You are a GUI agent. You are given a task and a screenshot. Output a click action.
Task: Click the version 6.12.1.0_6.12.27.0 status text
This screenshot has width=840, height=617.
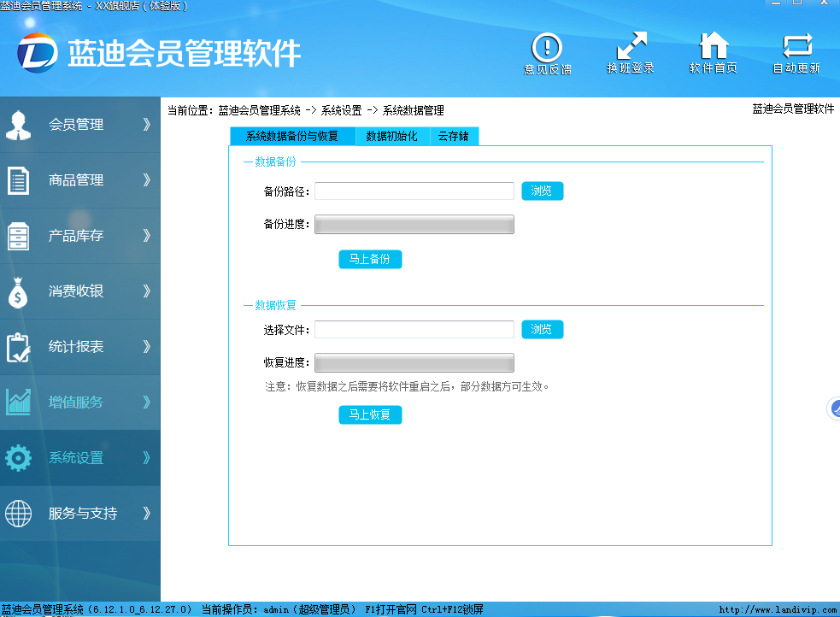141,609
